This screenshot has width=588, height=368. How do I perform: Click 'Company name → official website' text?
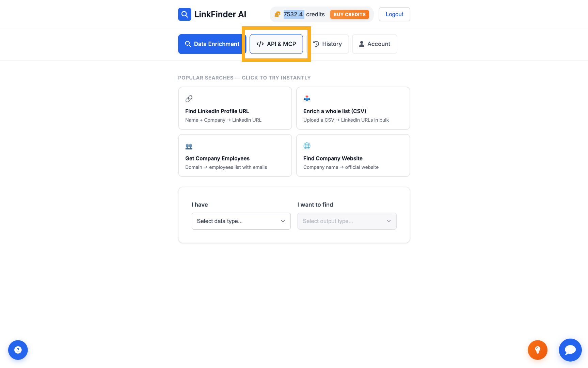(x=341, y=167)
